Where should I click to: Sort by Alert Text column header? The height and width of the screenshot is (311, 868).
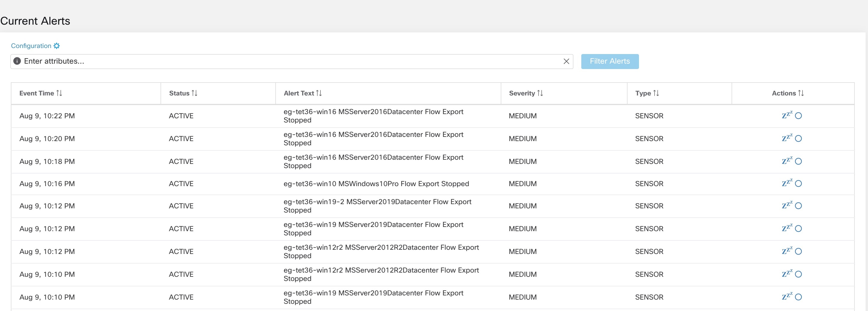(319, 93)
